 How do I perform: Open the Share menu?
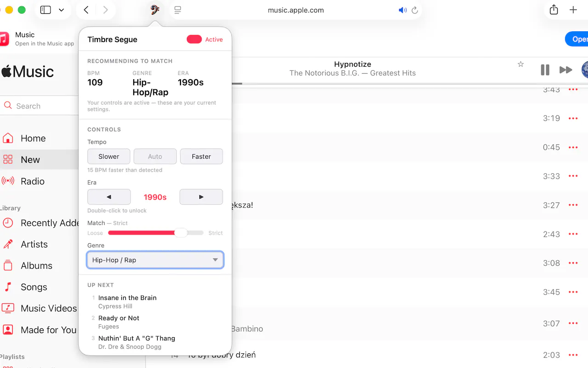(x=554, y=10)
